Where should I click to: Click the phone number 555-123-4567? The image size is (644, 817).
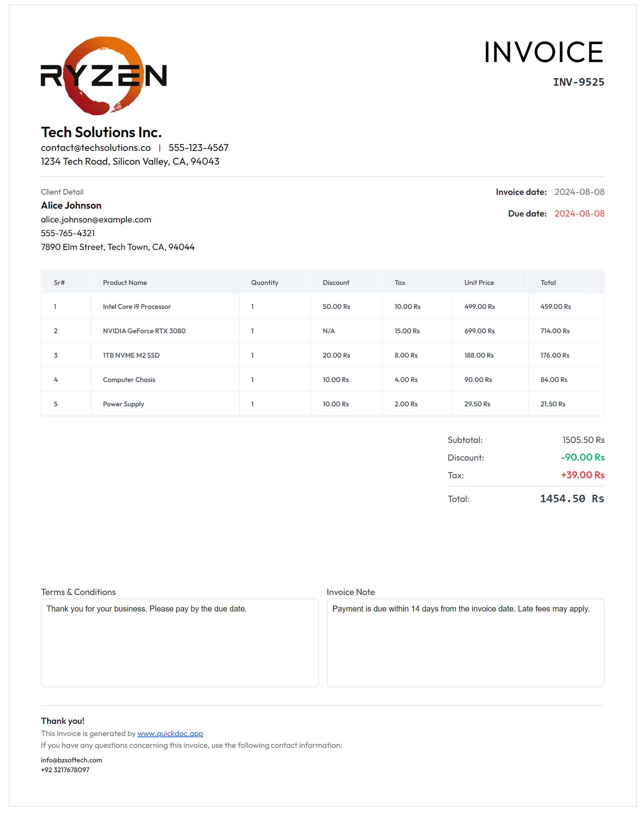coord(199,147)
